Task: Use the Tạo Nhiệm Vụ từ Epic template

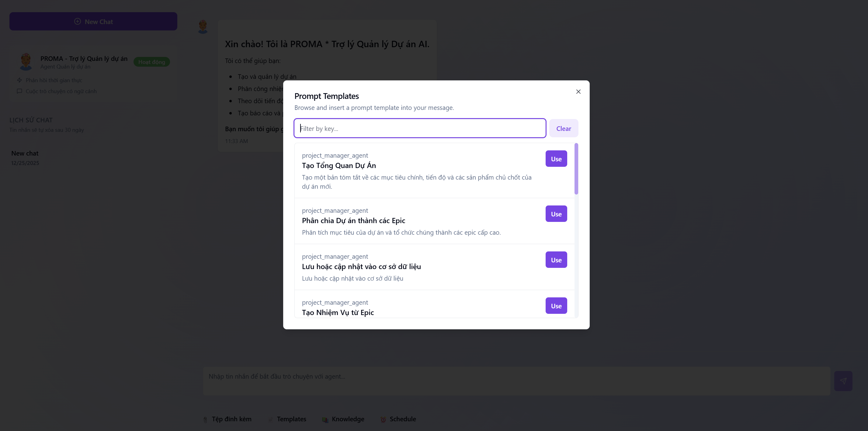Action: (x=556, y=306)
